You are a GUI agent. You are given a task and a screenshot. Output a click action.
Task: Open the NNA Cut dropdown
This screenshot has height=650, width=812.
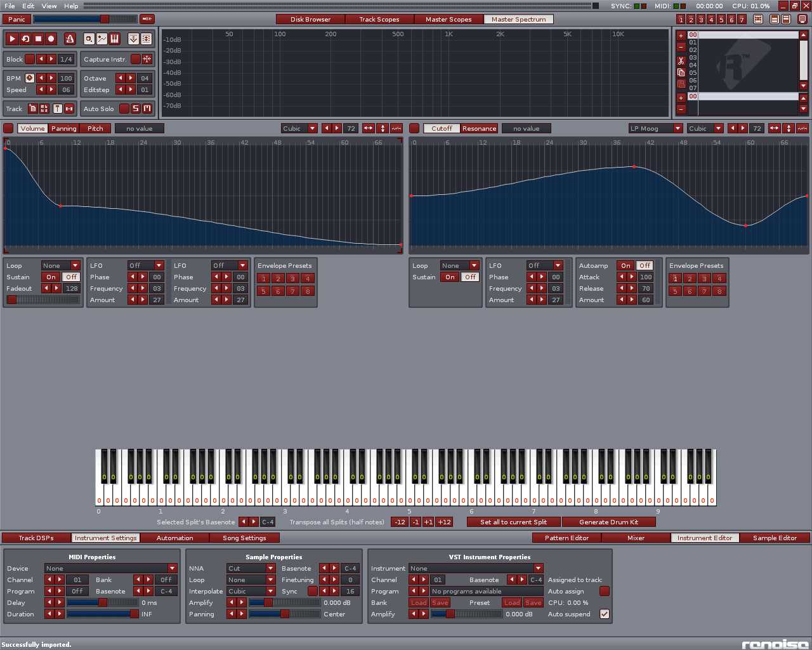251,568
